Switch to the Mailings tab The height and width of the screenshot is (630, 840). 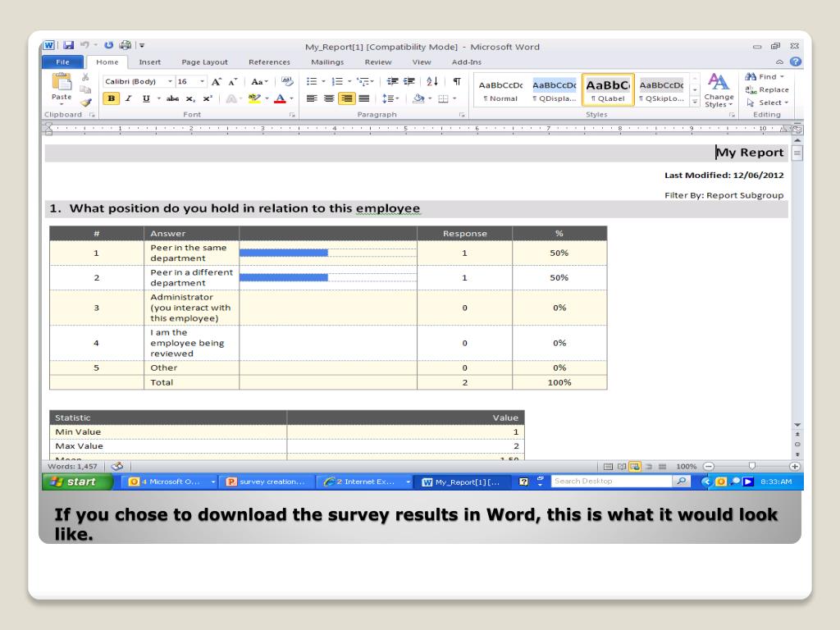(x=327, y=62)
